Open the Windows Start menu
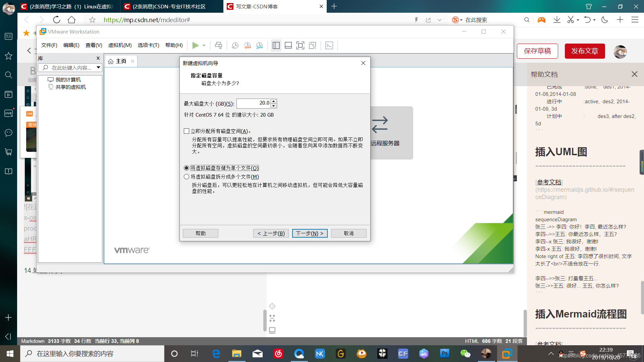The image size is (644, 362). coord(10,354)
